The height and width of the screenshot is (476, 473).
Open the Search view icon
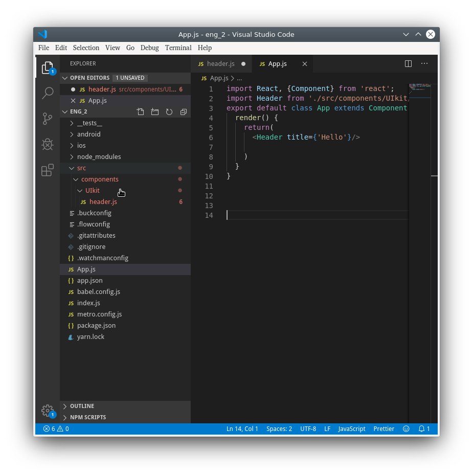[48, 93]
